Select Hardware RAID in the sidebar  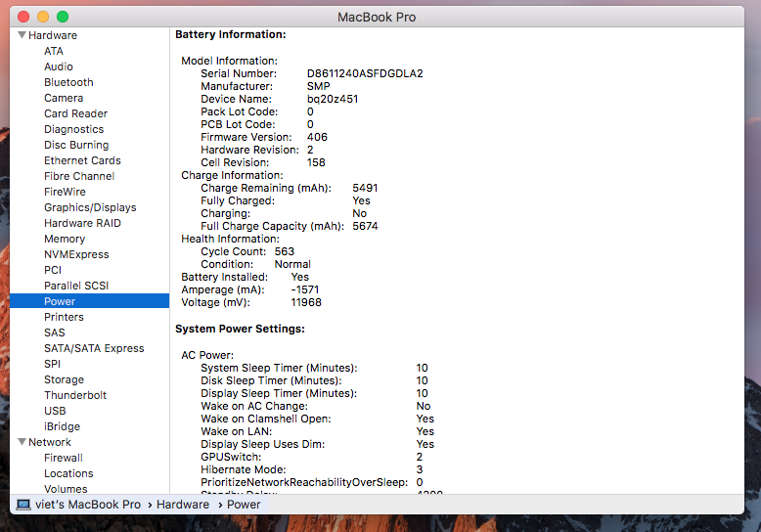click(82, 223)
